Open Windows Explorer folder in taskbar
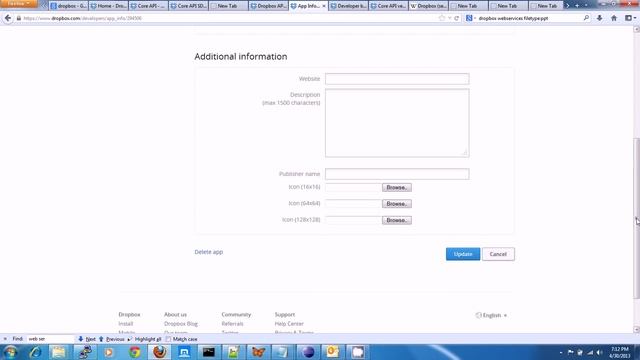640x360 pixels. (x=59, y=352)
